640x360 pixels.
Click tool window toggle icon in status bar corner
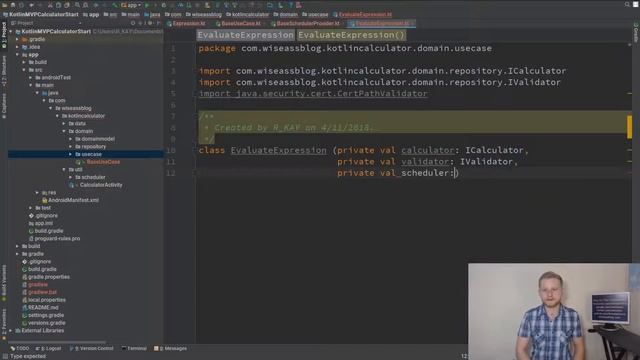tap(4, 356)
